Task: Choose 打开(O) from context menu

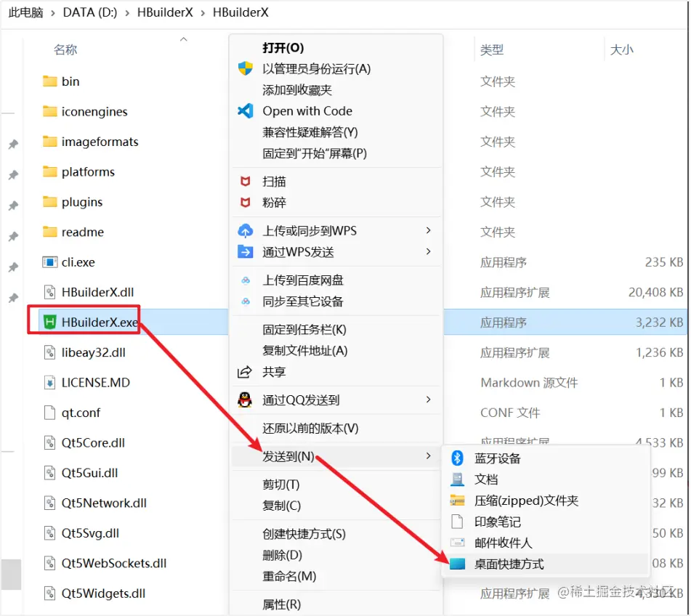Action: click(x=283, y=47)
